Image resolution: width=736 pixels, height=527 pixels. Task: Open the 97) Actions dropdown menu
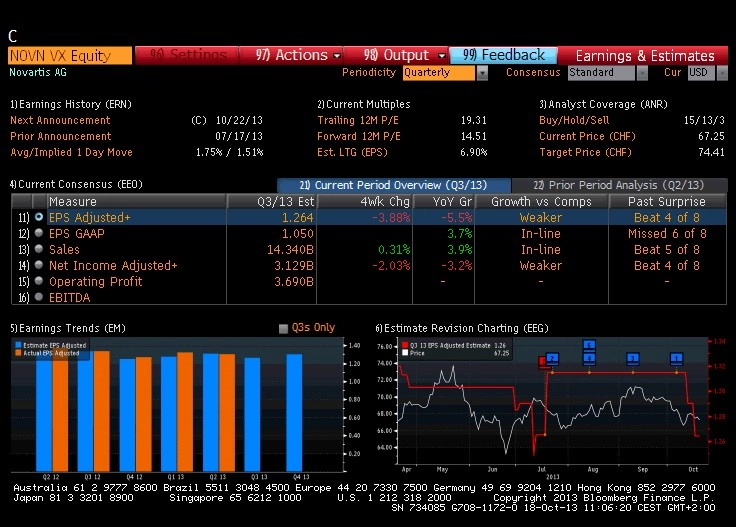coord(291,55)
